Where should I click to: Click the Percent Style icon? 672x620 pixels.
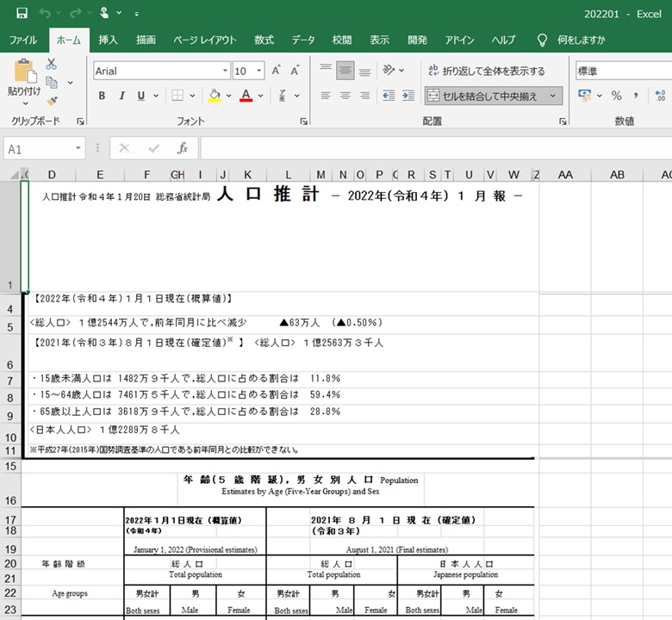coord(616,96)
